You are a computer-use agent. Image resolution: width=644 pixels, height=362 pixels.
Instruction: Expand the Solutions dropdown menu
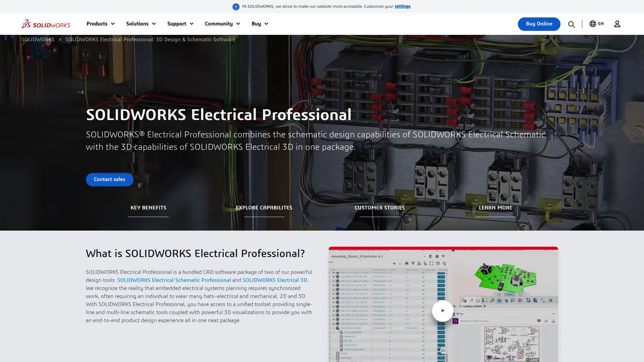click(141, 24)
